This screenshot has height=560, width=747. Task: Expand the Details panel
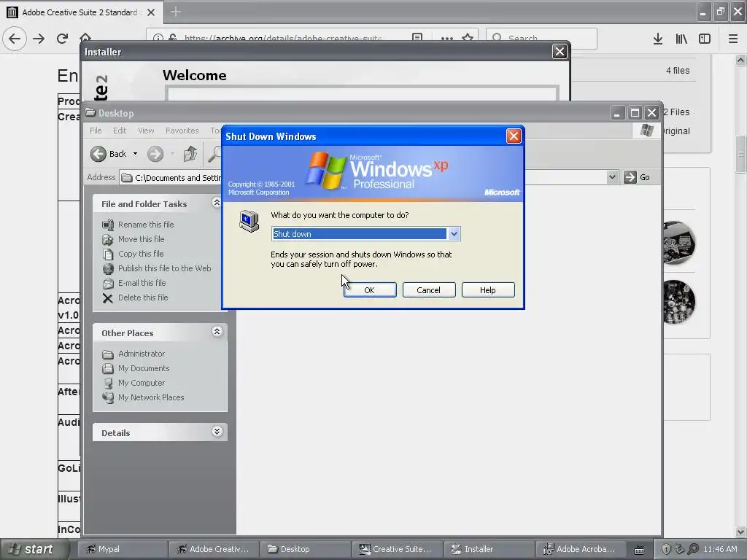[x=217, y=432]
